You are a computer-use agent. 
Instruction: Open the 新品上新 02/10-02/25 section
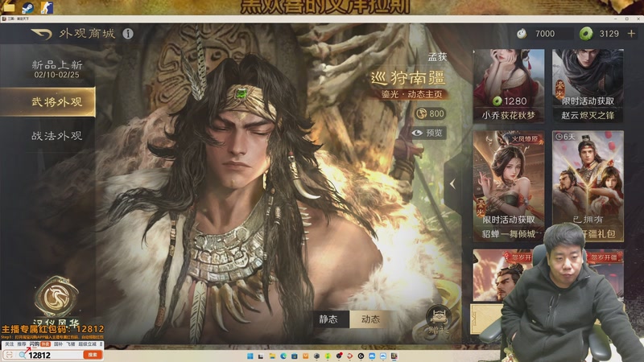(x=56, y=69)
